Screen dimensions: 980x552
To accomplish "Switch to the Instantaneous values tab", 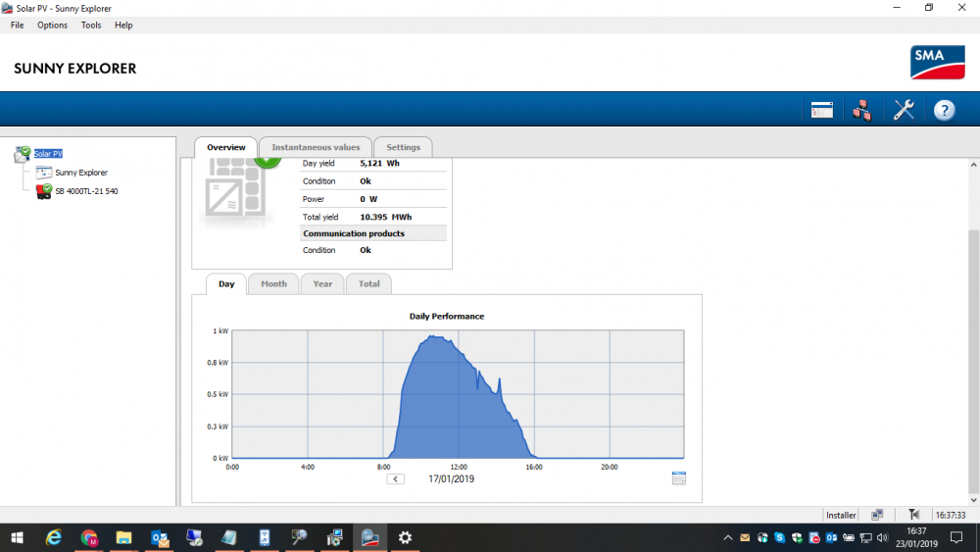I will [316, 147].
